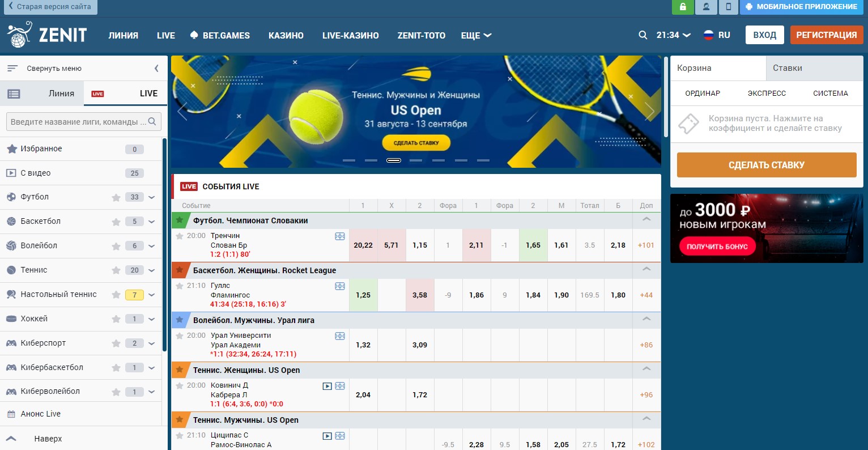
Task: Open the video stream icon for Ковинич Д
Action: 327,386
